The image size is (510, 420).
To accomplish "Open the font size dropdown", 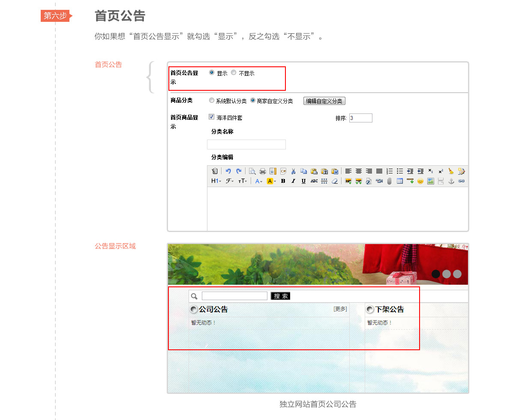I will pos(243,181).
